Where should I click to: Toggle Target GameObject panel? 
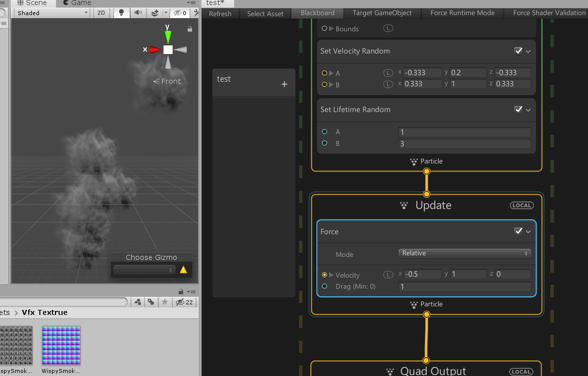point(382,13)
